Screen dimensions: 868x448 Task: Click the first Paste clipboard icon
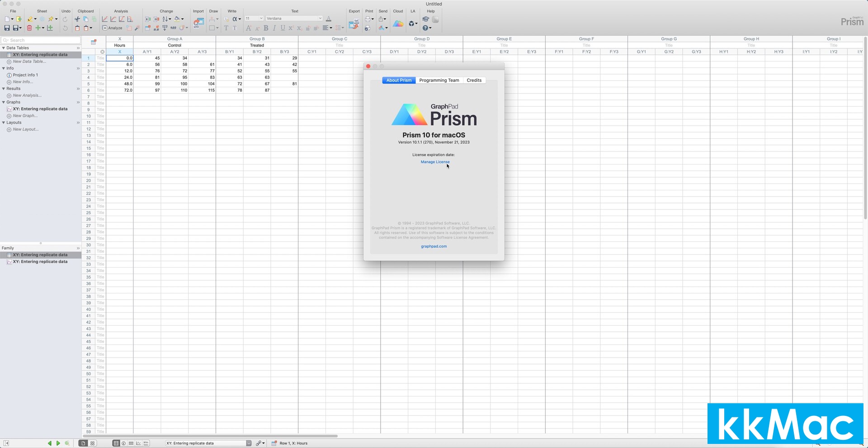click(x=77, y=28)
